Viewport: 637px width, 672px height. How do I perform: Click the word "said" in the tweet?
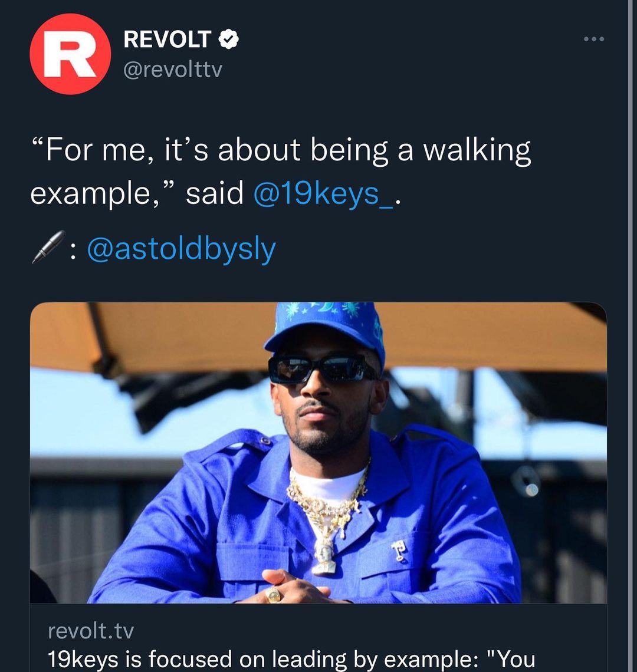[215, 193]
